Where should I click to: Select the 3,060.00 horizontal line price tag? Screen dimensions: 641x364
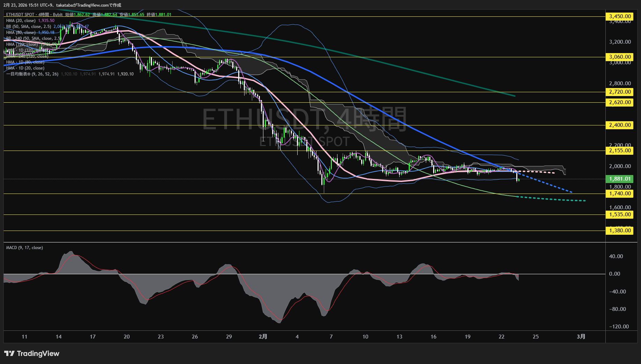(x=620, y=57)
